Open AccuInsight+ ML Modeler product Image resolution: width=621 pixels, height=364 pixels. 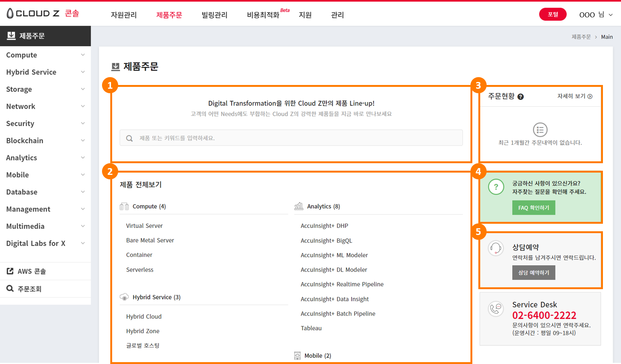click(334, 255)
